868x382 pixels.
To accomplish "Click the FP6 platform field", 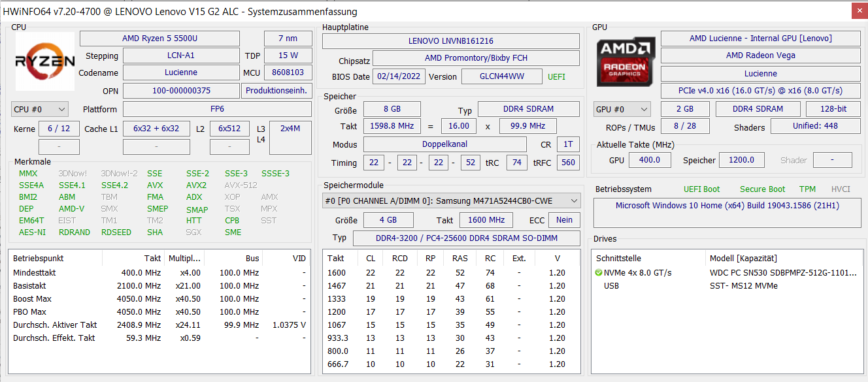I will [x=218, y=109].
